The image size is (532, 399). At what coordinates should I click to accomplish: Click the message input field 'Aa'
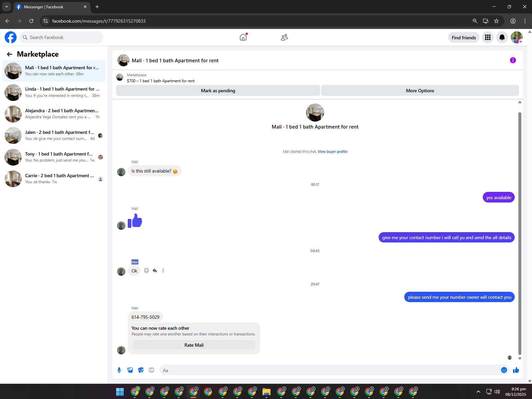tap(329, 370)
